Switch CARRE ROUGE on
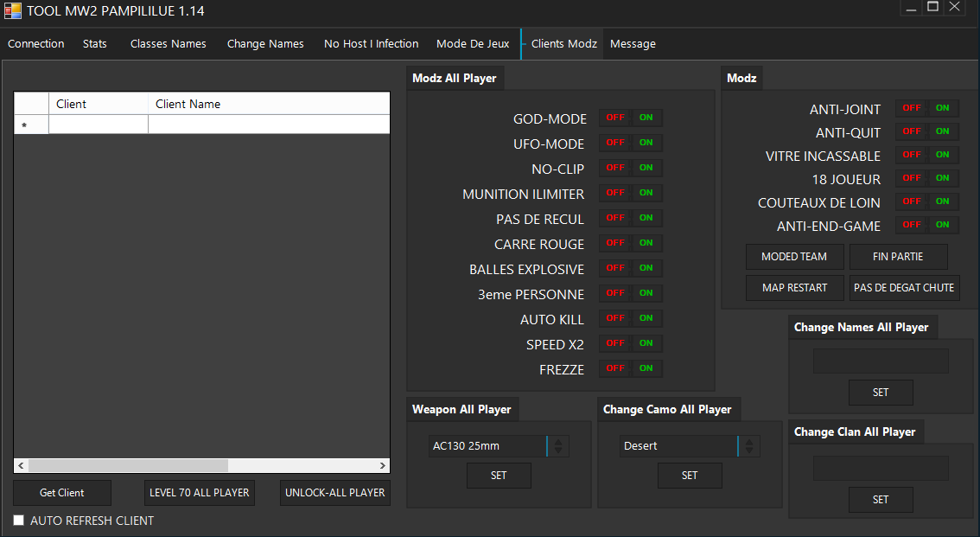The width and height of the screenshot is (980, 537). [646, 242]
